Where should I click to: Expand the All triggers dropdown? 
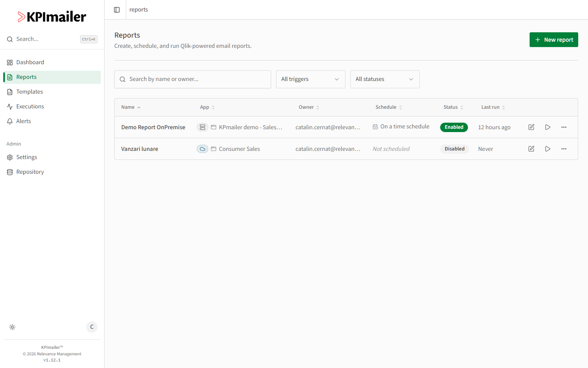pos(311,79)
